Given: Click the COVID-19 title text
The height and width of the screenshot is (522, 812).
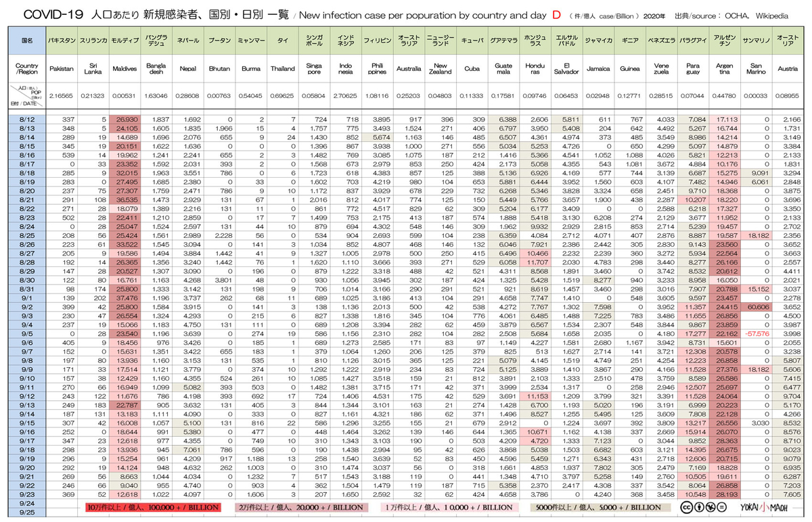Looking at the screenshot, I should [x=55, y=14].
